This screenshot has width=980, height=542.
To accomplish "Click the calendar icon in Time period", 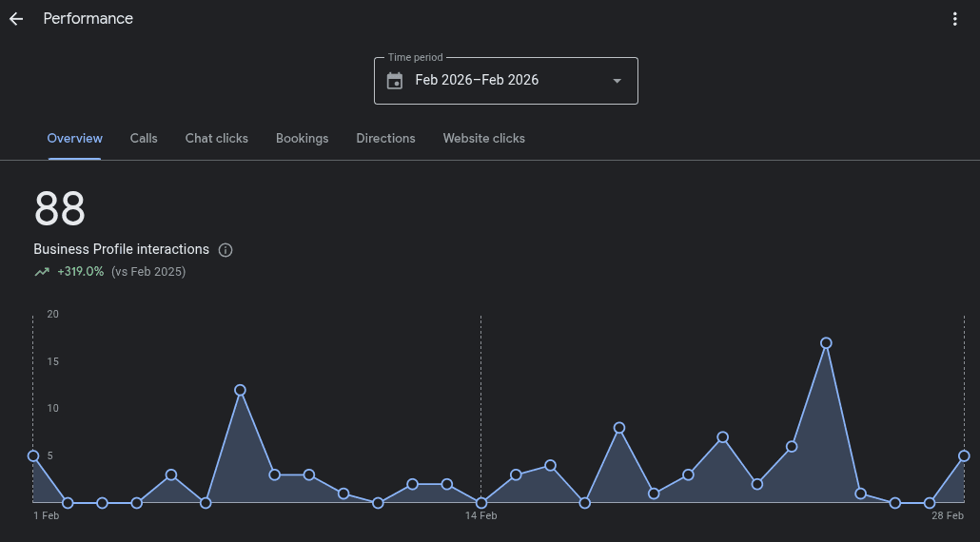I will [x=394, y=81].
